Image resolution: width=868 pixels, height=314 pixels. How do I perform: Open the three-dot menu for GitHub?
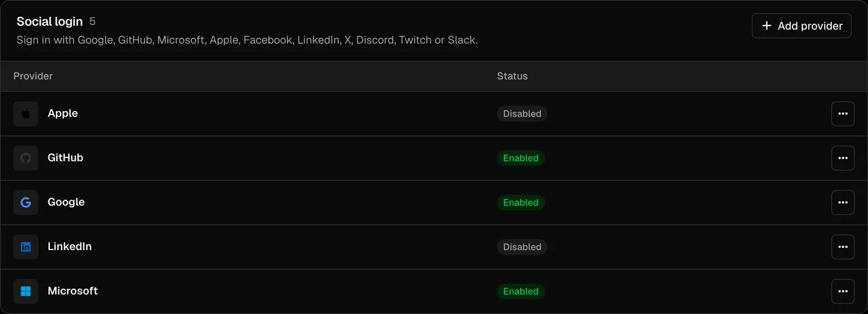coord(843,158)
